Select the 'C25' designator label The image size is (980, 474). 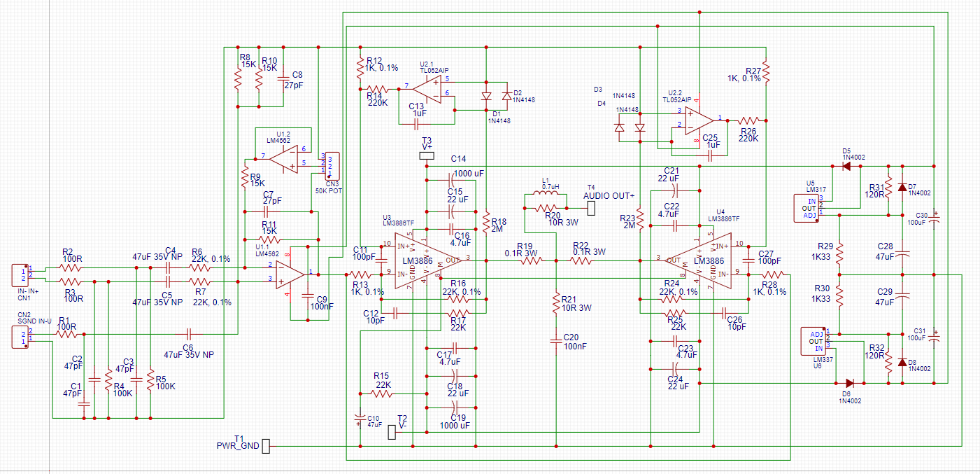tap(711, 137)
